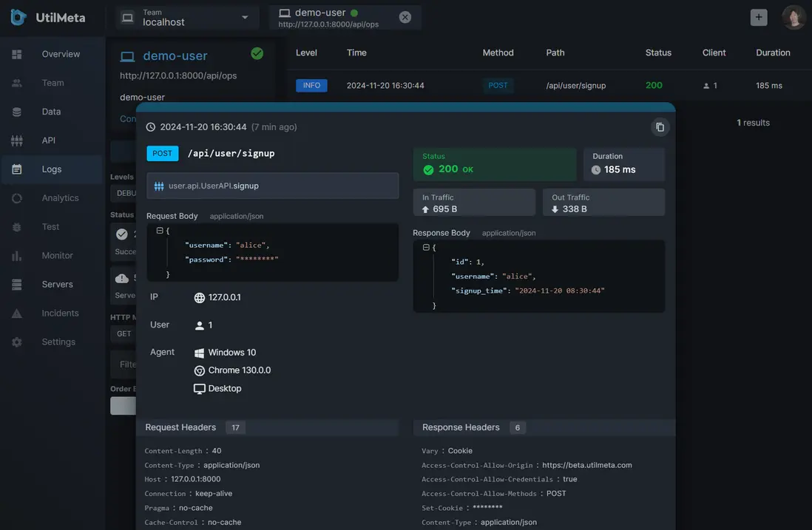Click the user.api.UserAPI.signup endpoint icon
Image resolution: width=812 pixels, height=530 pixels.
(159, 186)
